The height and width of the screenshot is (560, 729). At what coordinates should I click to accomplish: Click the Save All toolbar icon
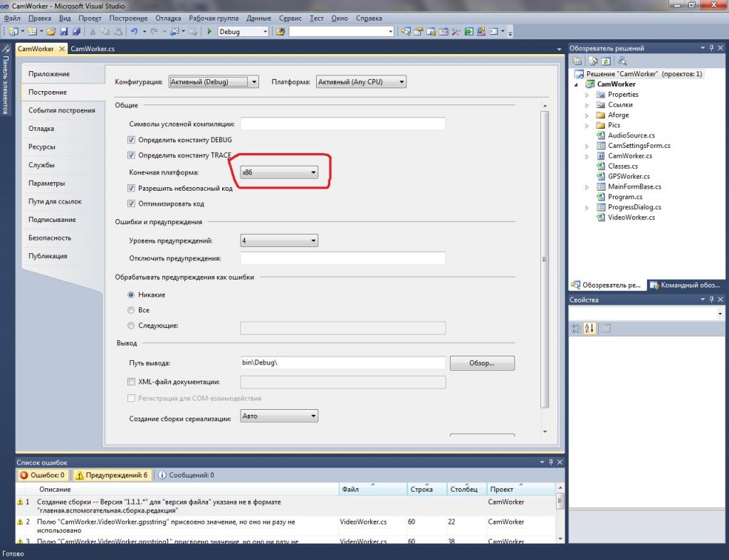(x=76, y=31)
